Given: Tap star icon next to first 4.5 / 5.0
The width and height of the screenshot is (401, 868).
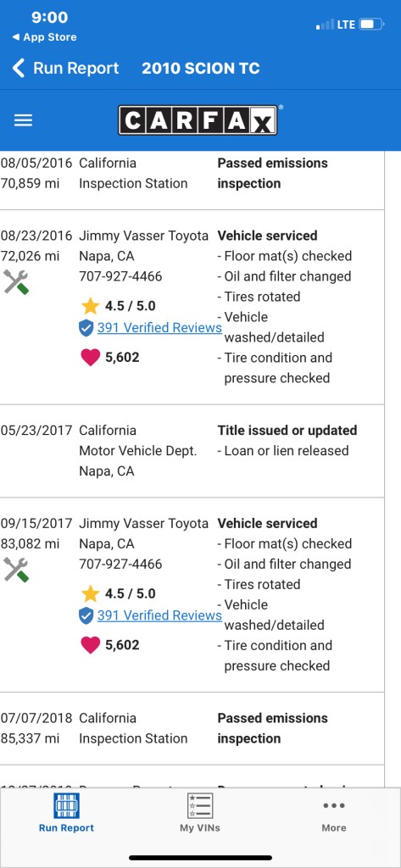Looking at the screenshot, I should (90, 305).
